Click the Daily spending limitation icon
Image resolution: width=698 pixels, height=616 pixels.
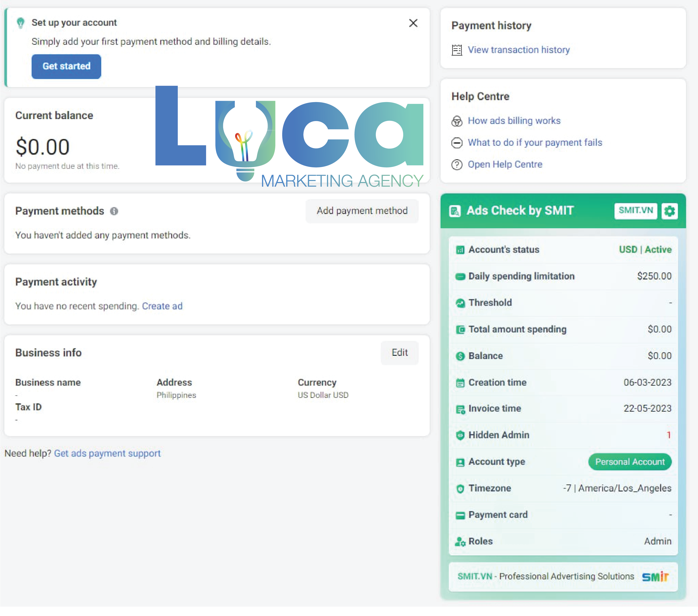[x=460, y=277]
